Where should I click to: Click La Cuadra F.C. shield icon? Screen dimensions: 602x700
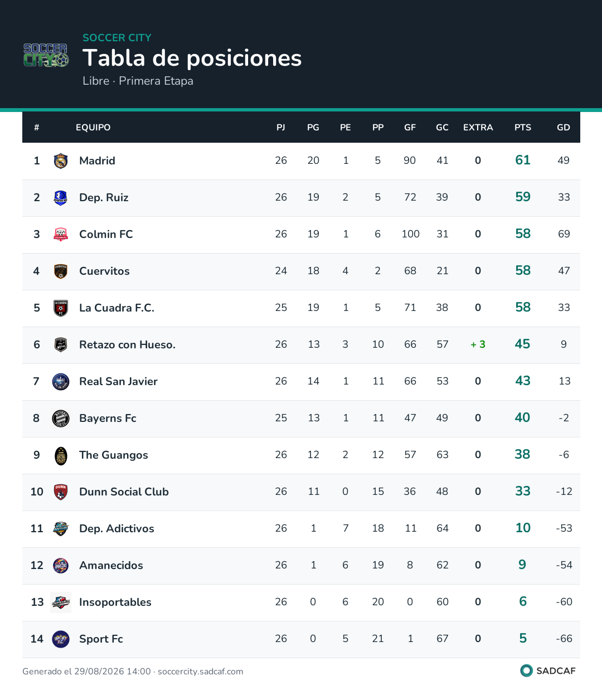coord(61,308)
